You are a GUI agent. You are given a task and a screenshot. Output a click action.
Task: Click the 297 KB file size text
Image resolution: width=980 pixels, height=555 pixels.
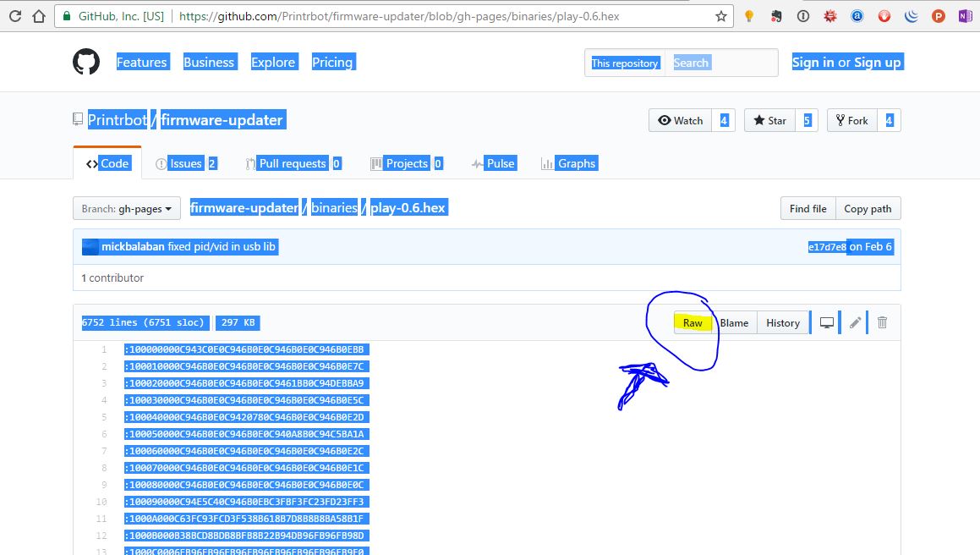[238, 322]
